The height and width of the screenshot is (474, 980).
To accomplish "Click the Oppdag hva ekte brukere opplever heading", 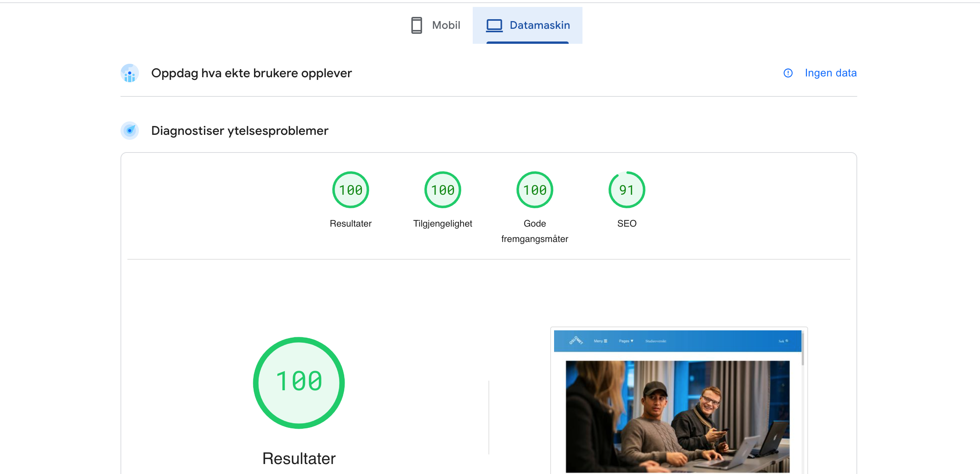I will point(251,73).
